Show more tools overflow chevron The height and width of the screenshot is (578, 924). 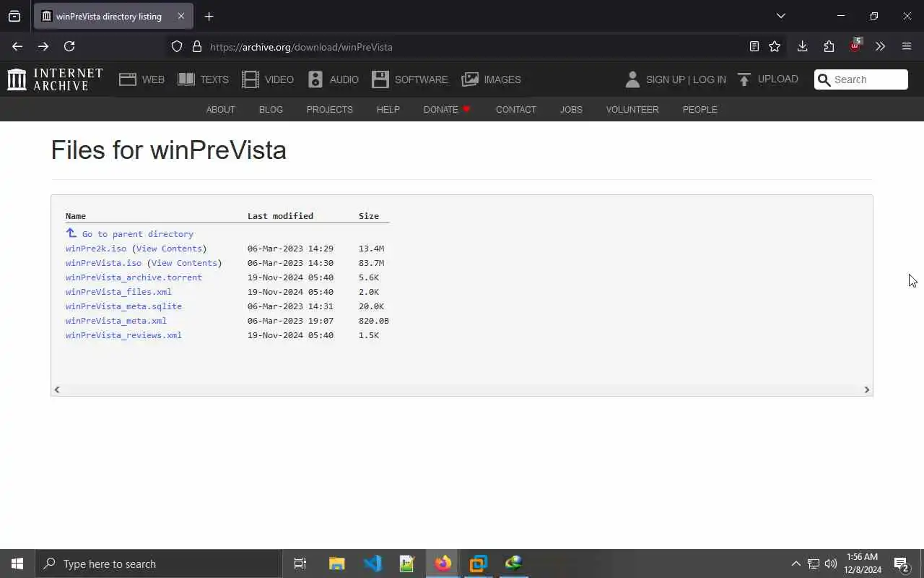[880, 46]
